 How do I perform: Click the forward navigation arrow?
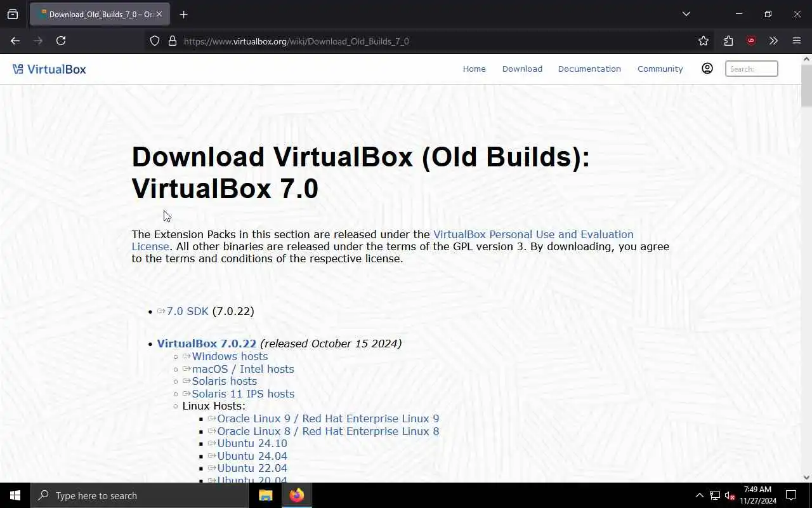click(x=38, y=41)
